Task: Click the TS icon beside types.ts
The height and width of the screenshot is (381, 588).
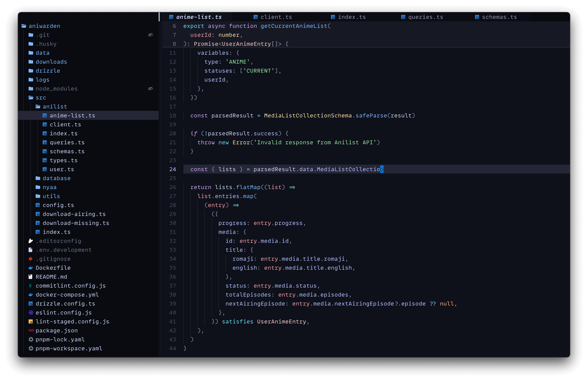Action: click(45, 160)
